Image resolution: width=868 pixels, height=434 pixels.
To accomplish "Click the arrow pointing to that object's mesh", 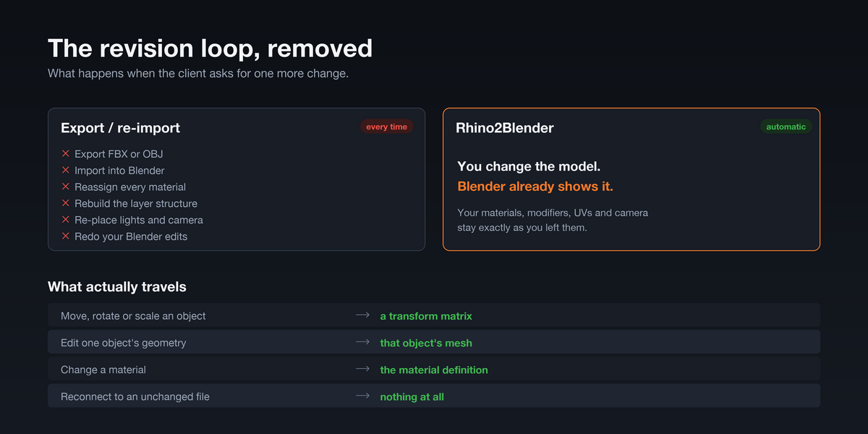I will point(362,342).
